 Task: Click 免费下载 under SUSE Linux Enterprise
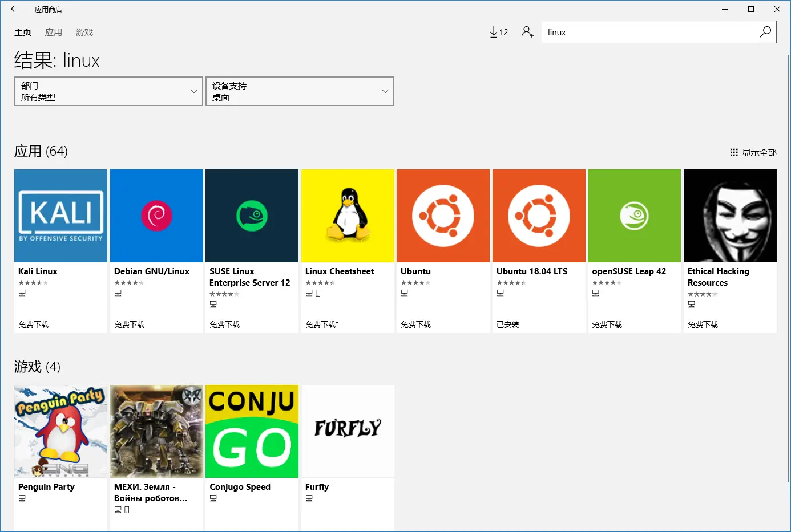coord(225,324)
